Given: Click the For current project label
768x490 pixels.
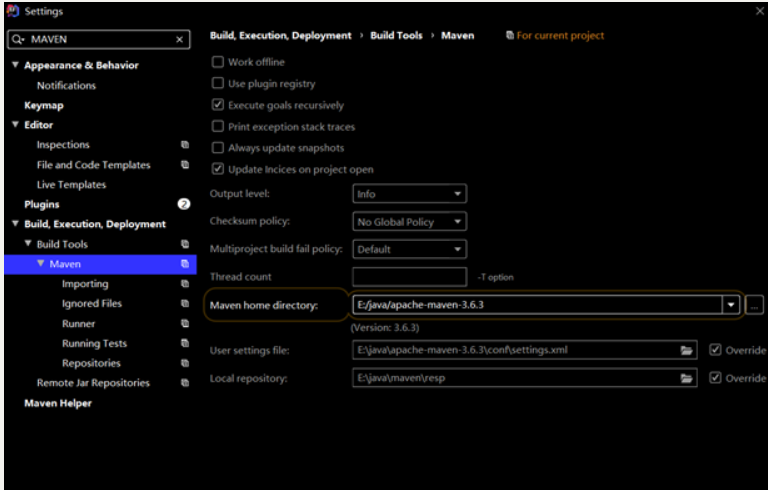Looking at the screenshot, I should [560, 35].
